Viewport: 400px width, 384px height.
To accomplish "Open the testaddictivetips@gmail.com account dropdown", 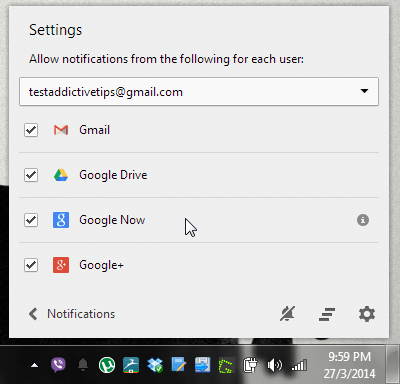I will [199, 92].
